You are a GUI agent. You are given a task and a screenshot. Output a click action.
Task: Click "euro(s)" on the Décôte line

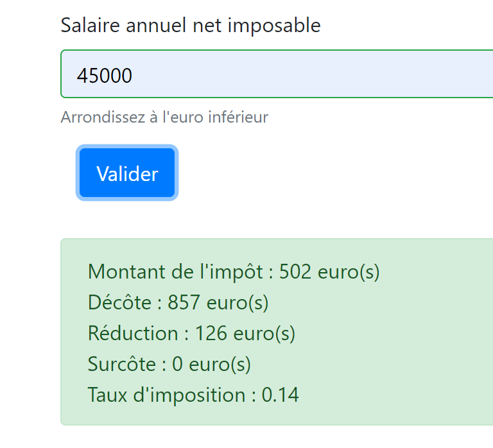(x=238, y=302)
